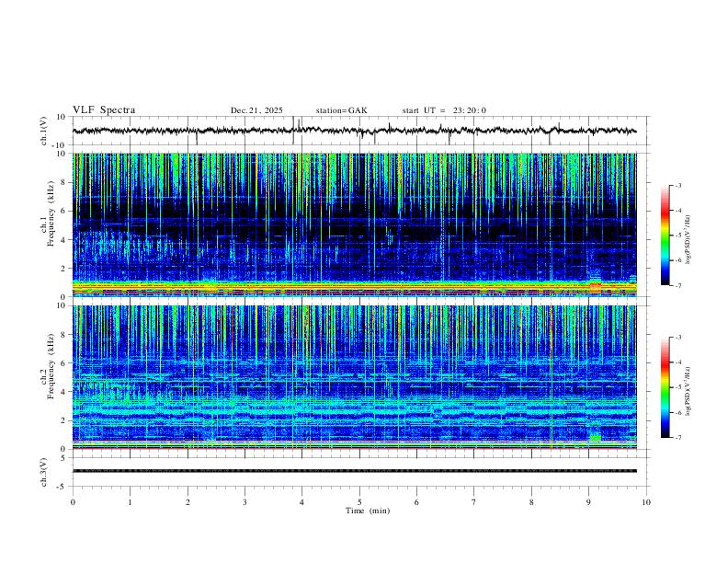Click the "-5" label on ch.1 color bar
728x563 pixels.
[x=677, y=236]
